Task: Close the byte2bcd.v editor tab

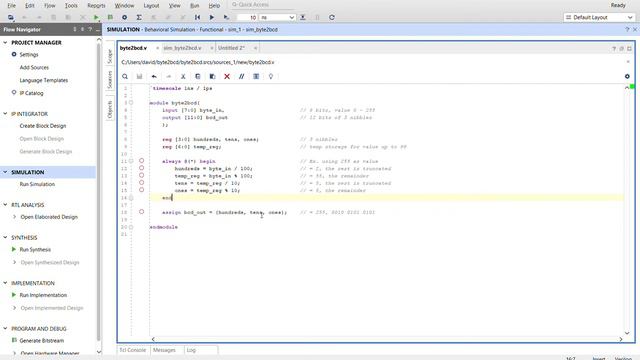Action: [157, 48]
